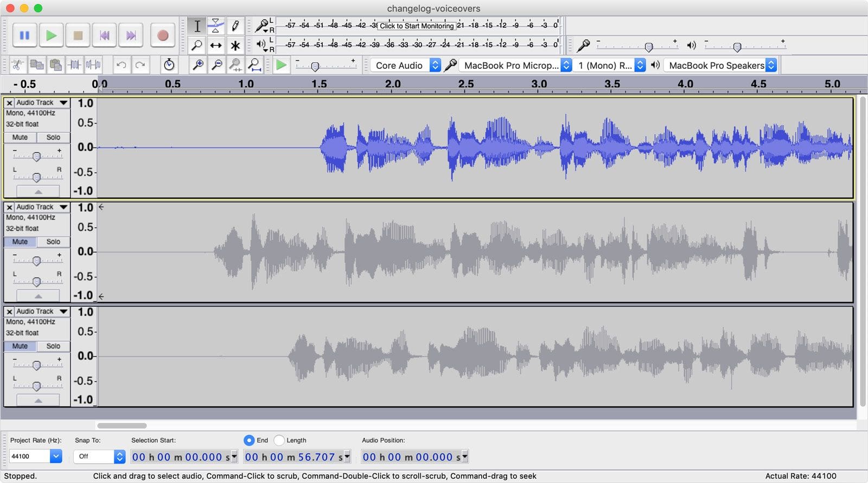
Task: Collapse the third track with its arrow
Action: pyautogui.click(x=38, y=401)
